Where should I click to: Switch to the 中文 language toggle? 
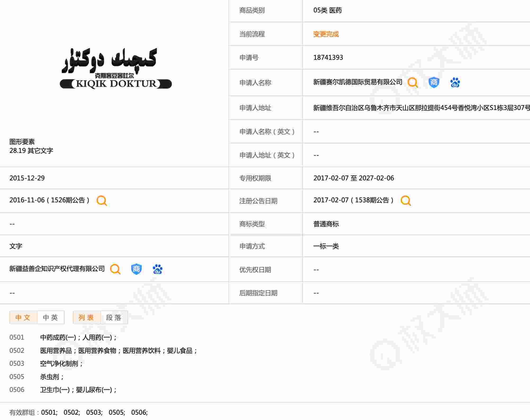coord(23,317)
